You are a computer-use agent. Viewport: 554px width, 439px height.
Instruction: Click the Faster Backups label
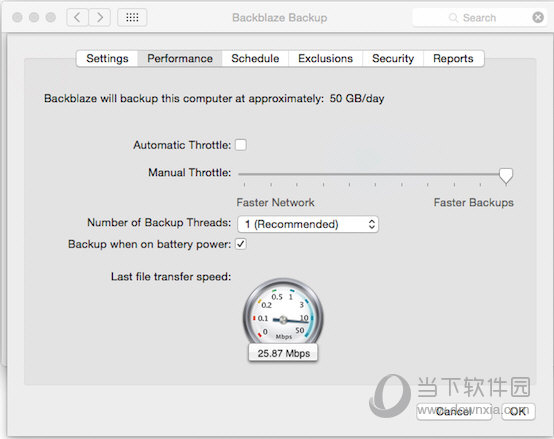473,202
